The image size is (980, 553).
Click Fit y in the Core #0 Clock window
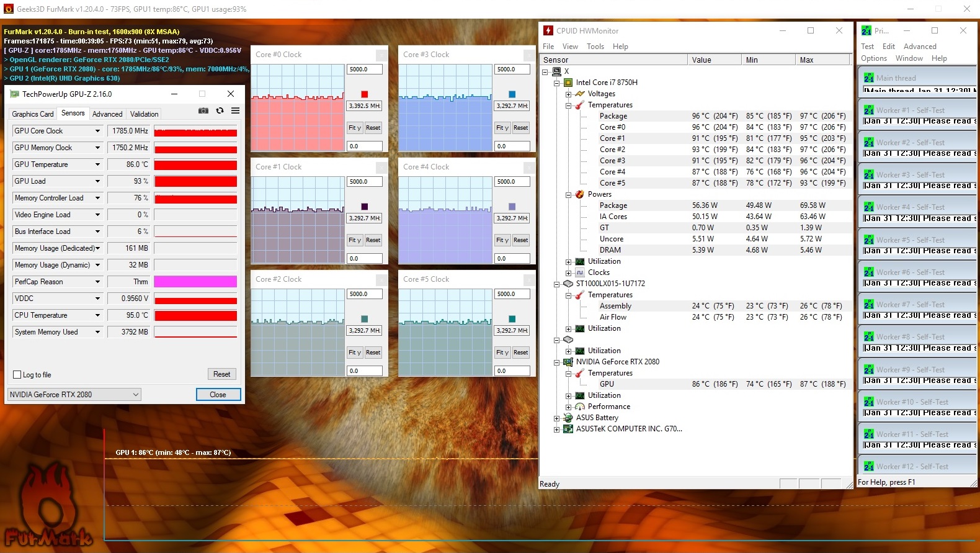point(355,128)
